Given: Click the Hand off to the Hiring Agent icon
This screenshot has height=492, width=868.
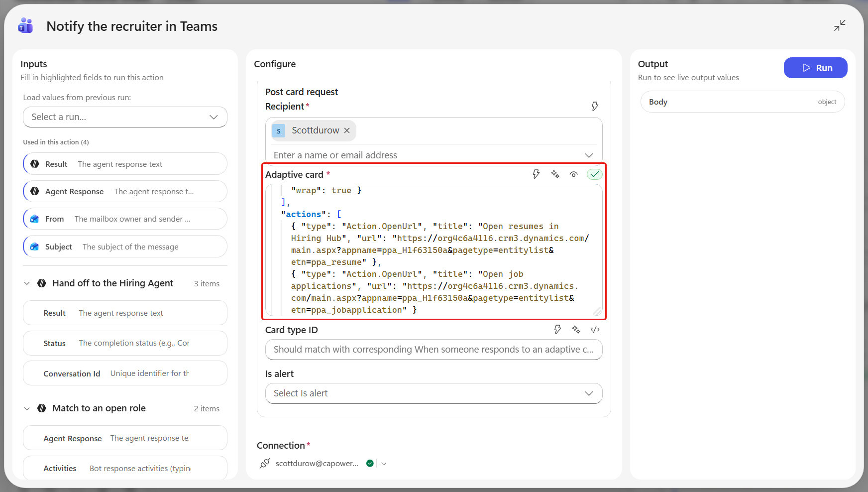Looking at the screenshot, I should pos(42,283).
